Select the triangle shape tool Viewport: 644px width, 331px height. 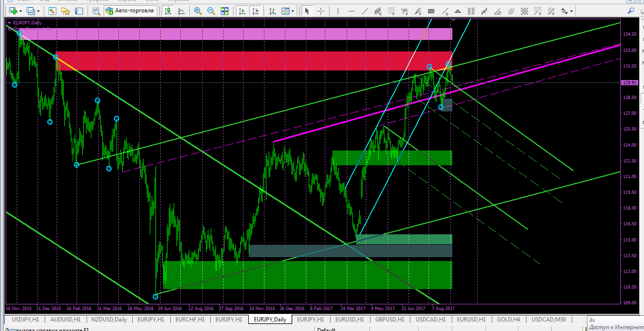click(x=458, y=10)
